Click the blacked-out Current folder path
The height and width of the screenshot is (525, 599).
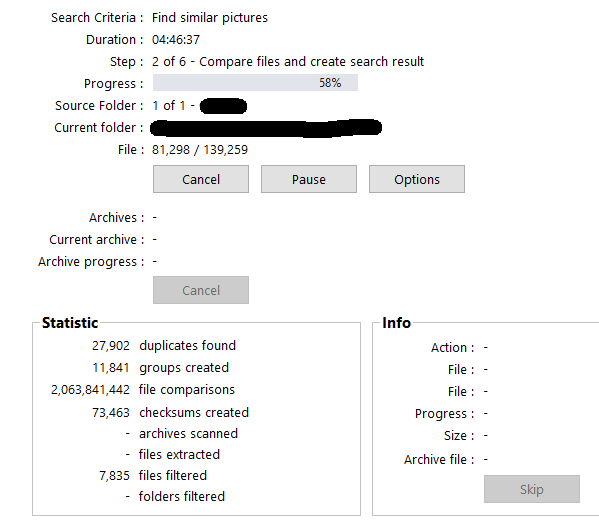tap(266, 128)
